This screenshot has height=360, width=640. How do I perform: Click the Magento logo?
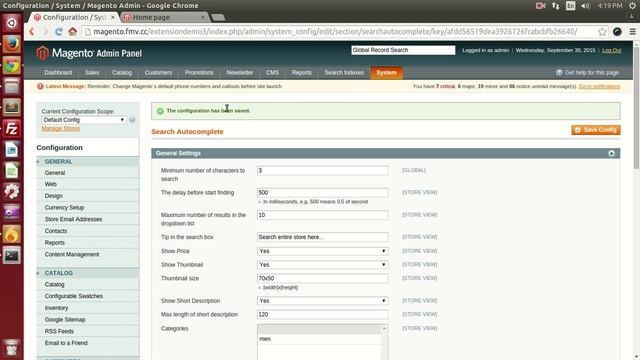point(89,53)
